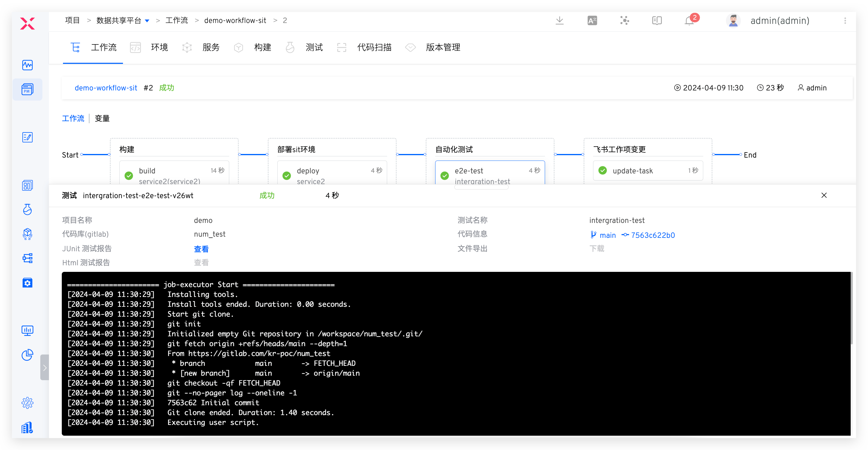
Task: Click the download icon in top bar
Action: [x=559, y=21]
